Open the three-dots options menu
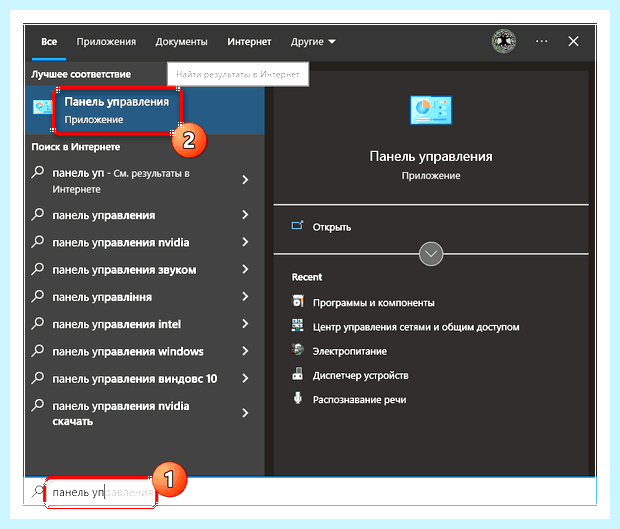Viewport: 620px width, 529px height. click(541, 41)
